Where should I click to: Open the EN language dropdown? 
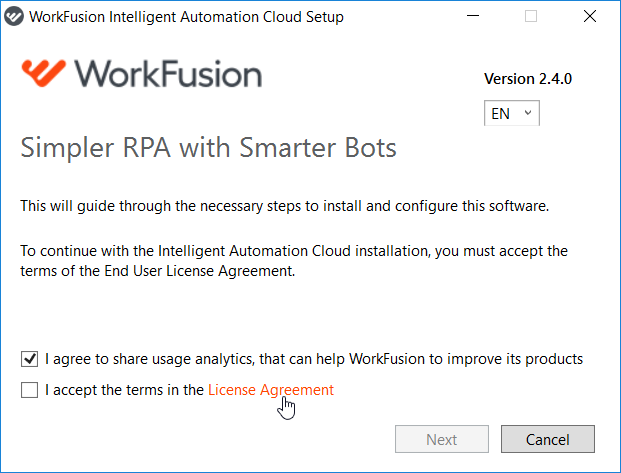[512, 113]
